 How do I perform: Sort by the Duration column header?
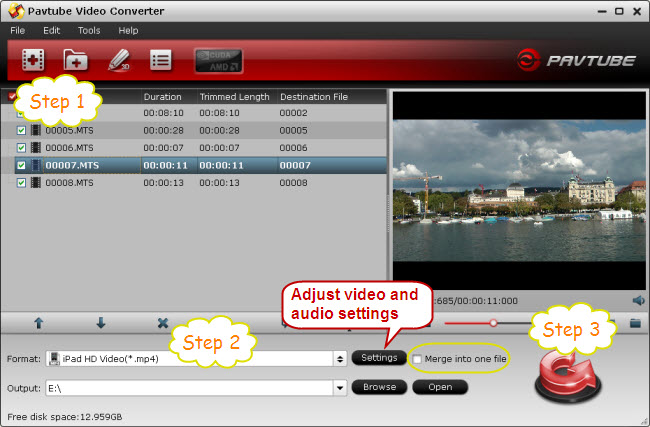(162, 97)
